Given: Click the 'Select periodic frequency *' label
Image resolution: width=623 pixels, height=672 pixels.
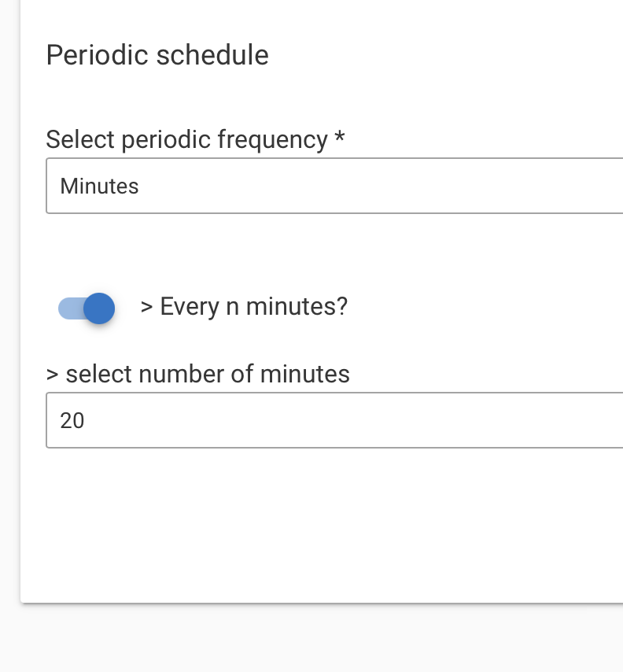Looking at the screenshot, I should point(195,140).
